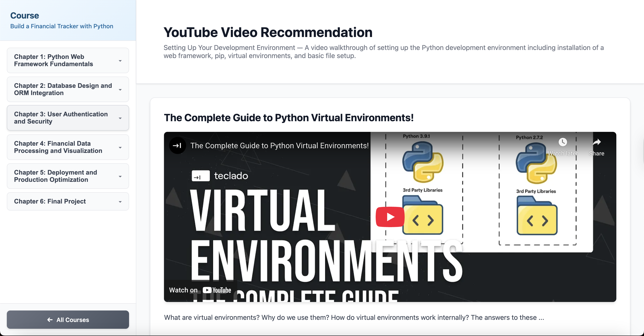Expand Chapter 4 Financial Data Processing caret

click(x=120, y=148)
